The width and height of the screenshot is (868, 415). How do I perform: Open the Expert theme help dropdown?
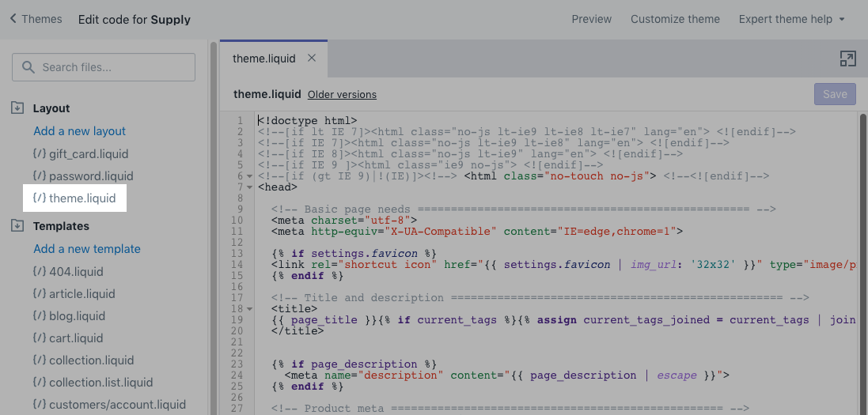tap(791, 19)
